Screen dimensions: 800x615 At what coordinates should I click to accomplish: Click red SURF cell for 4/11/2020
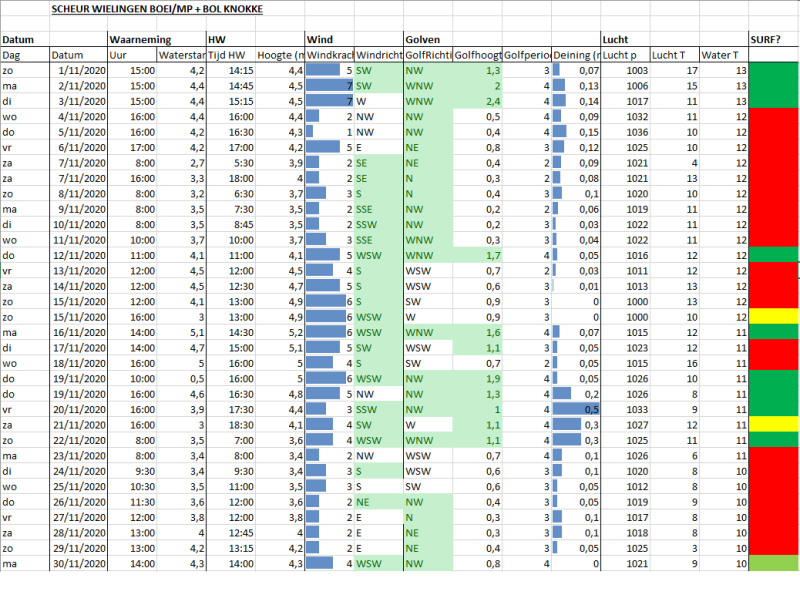[773, 116]
